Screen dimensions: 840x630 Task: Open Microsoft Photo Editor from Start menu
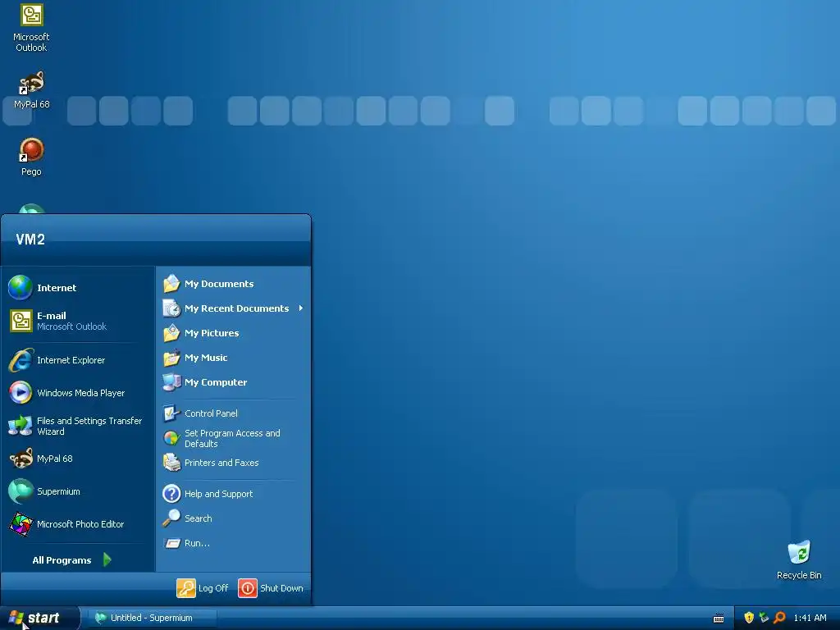(78, 524)
